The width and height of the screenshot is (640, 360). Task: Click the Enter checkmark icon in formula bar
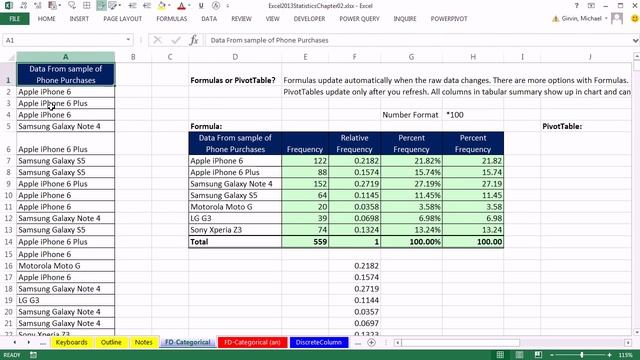[176, 40]
